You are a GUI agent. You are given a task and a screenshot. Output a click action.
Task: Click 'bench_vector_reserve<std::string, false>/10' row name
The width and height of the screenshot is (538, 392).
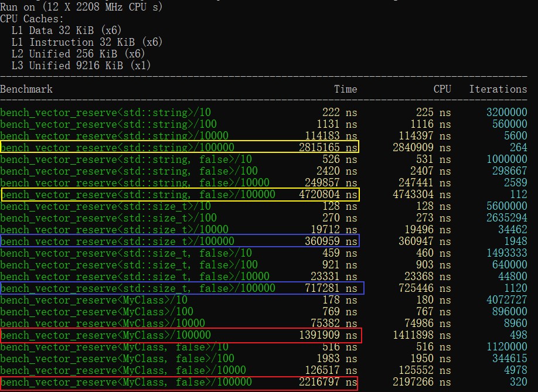tap(126, 159)
